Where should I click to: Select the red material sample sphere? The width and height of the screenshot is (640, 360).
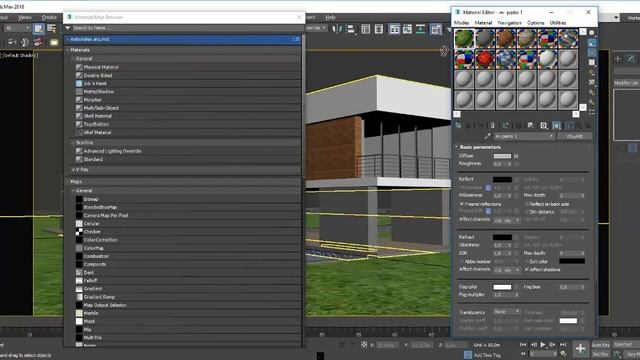(x=485, y=59)
